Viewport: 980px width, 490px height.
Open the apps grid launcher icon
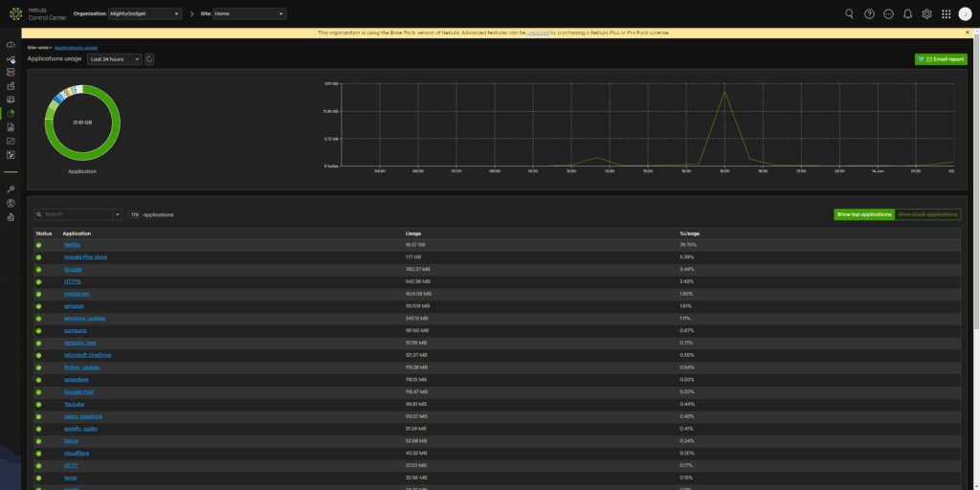(x=947, y=14)
